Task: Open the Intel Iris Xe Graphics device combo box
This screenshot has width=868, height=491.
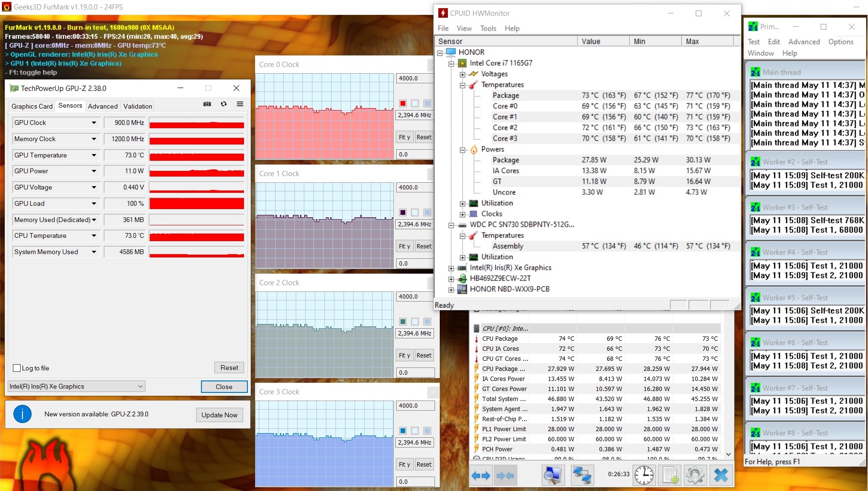Action: [x=77, y=386]
